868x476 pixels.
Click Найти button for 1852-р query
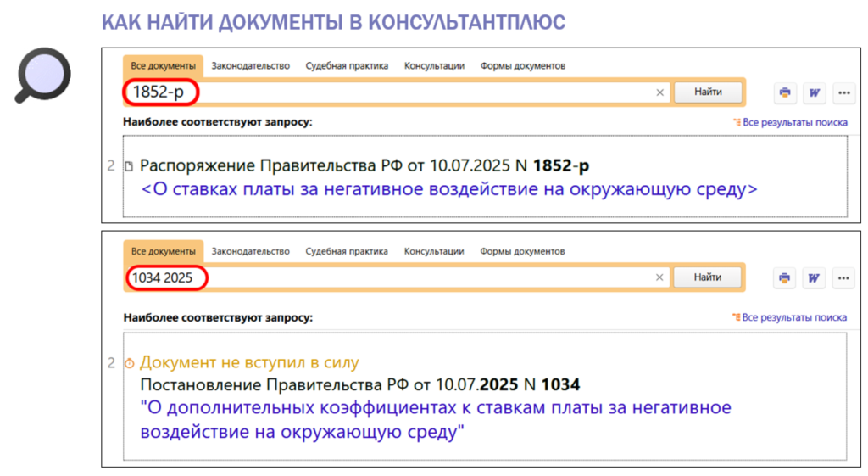(x=708, y=92)
